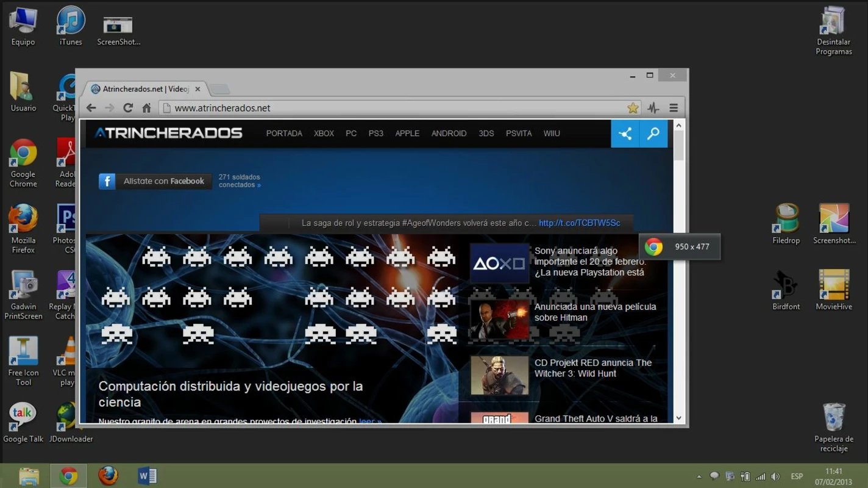This screenshot has height=488, width=868.
Task: Go to the 3DS section
Action: (486, 134)
